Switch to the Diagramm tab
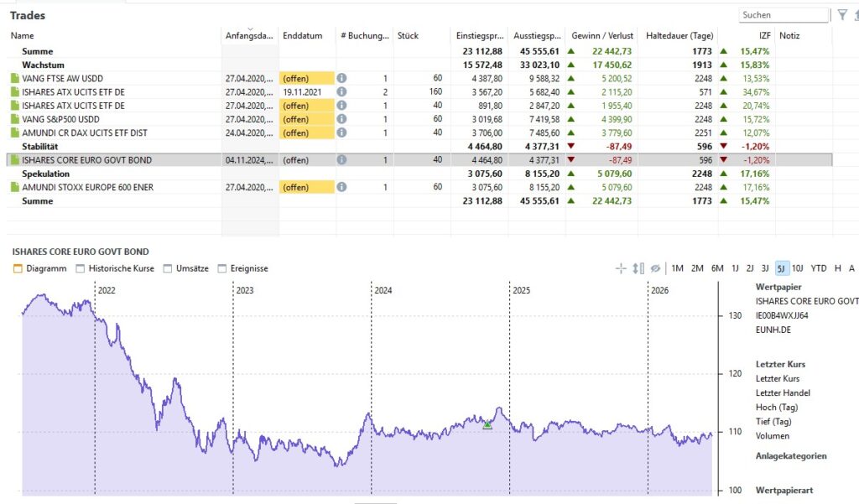 39,268
